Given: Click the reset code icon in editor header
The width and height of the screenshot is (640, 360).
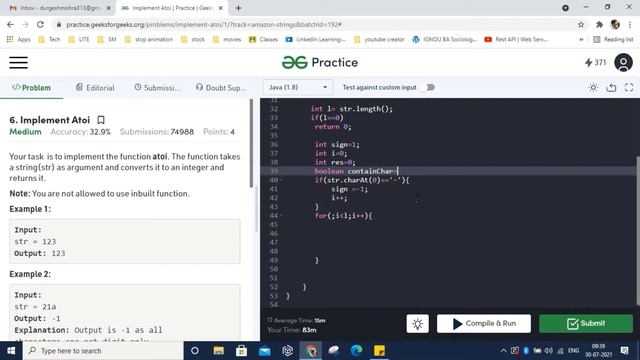Looking at the screenshot, I should tap(611, 87).
